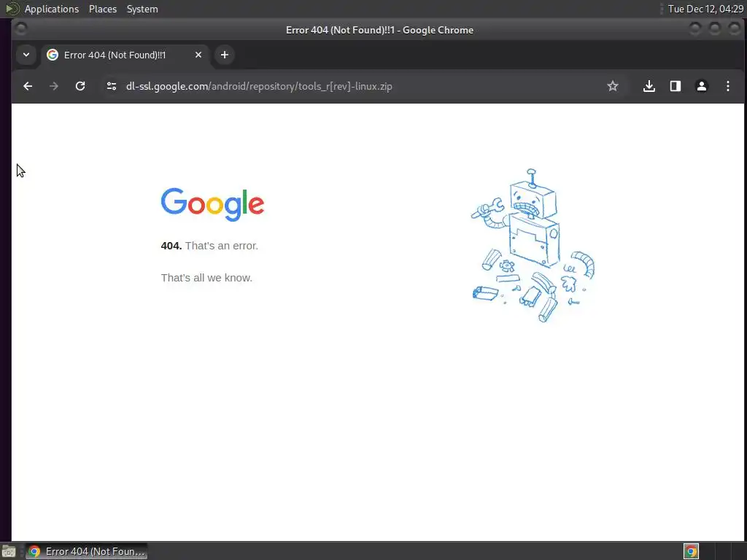Open the System menu
The width and height of the screenshot is (747, 560).
[x=142, y=9]
